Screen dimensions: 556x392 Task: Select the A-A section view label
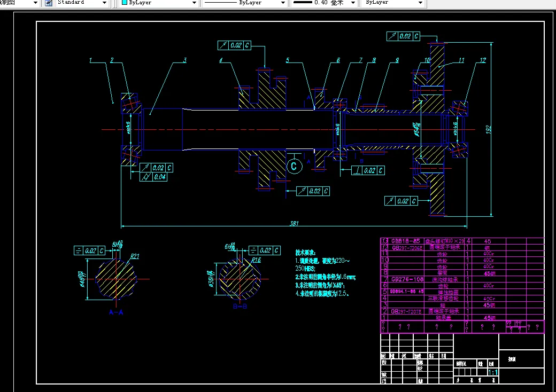pos(116,312)
